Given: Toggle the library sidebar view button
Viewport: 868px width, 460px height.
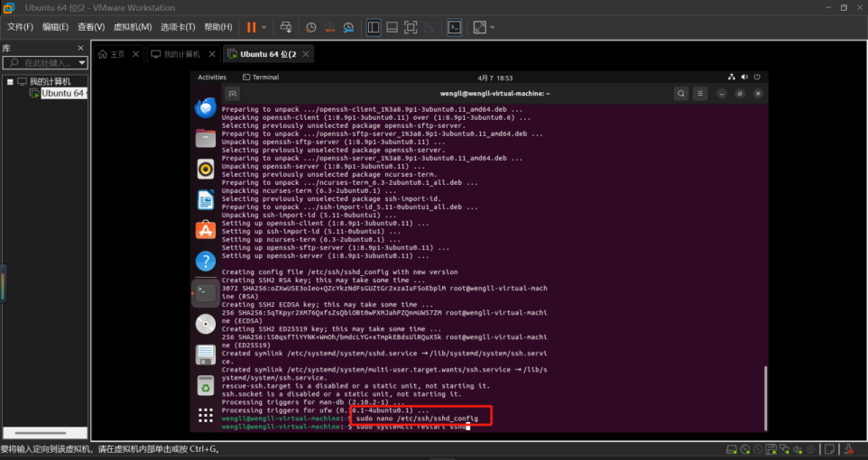Looking at the screenshot, I should click(374, 27).
